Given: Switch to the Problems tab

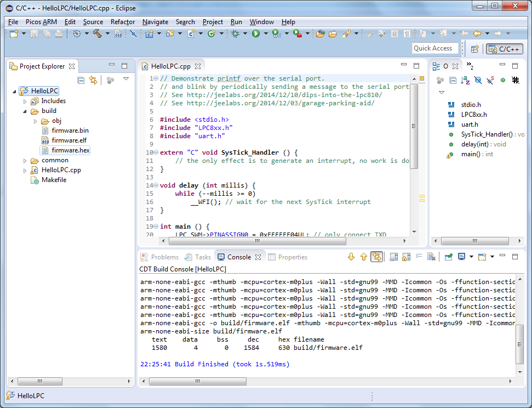Looking at the screenshot, I should [159, 257].
